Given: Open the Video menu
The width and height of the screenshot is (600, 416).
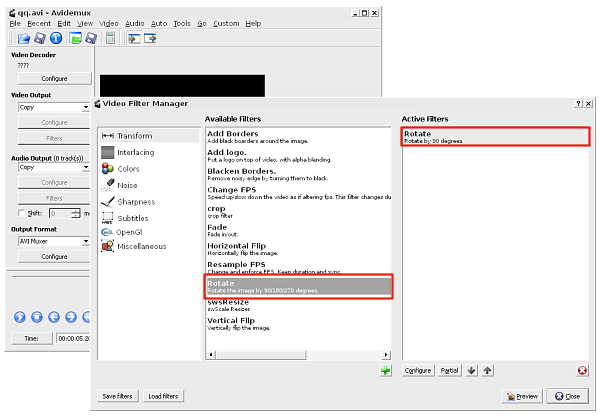Looking at the screenshot, I should click(x=109, y=22).
